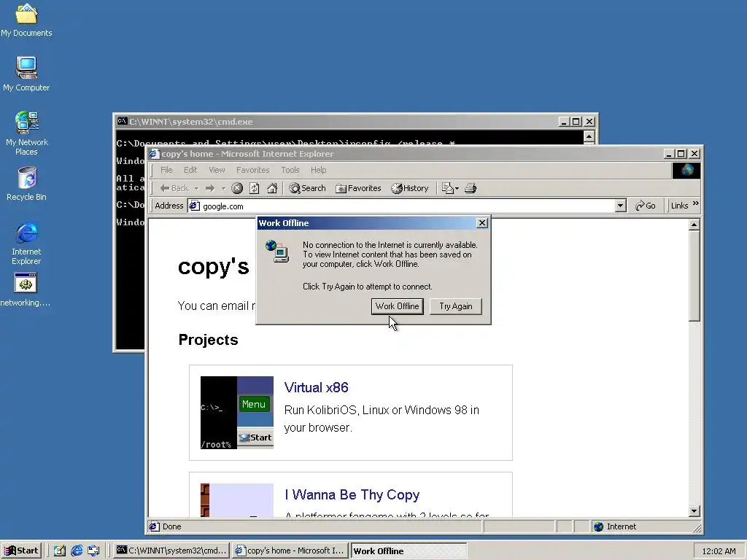Open the Recycle Bin icon

[26, 183]
